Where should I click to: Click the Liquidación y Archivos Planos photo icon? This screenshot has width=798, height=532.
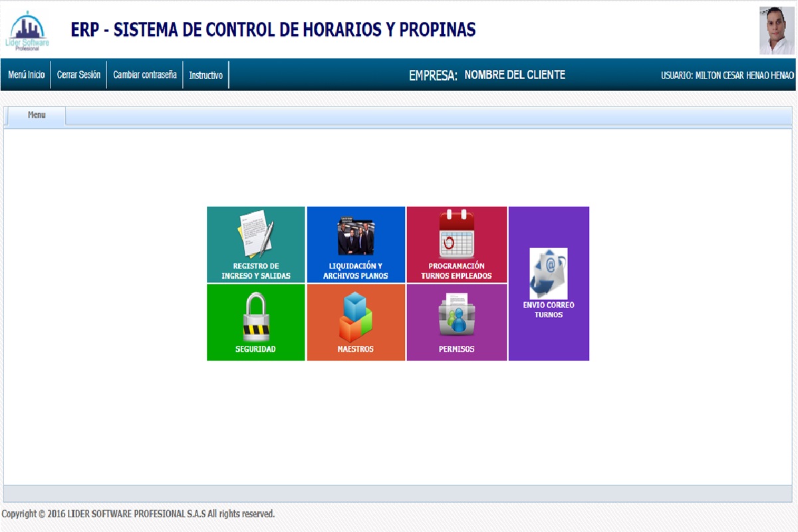click(x=356, y=237)
